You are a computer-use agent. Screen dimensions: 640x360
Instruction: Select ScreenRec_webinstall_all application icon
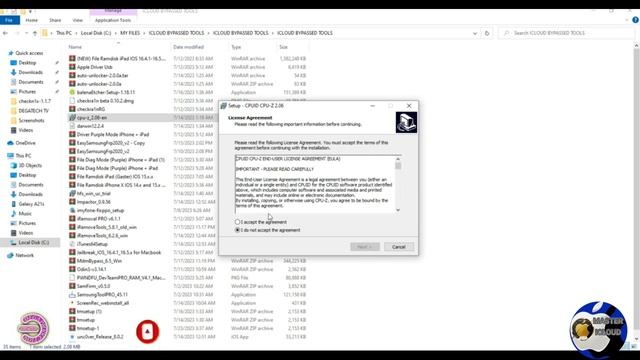pos(72,303)
